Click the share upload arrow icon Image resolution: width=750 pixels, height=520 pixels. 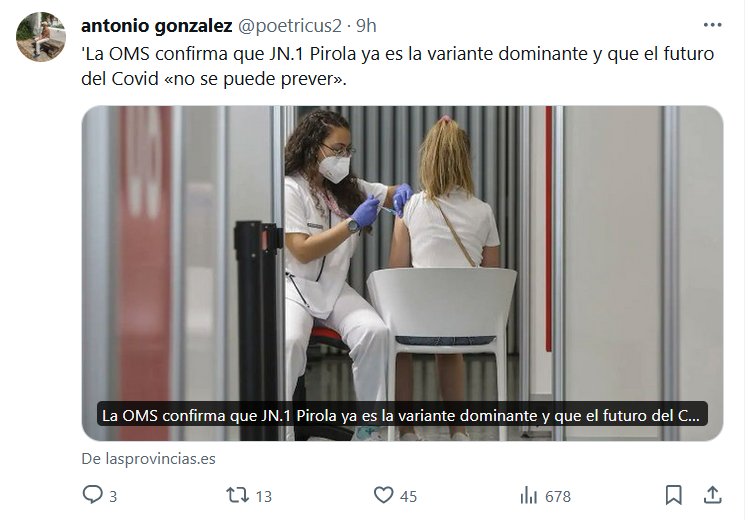712,495
